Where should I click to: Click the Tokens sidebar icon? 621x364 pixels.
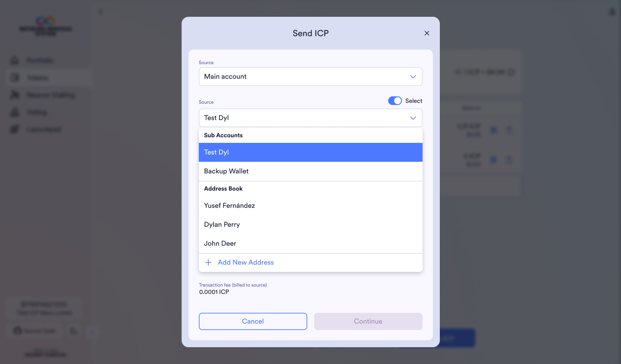pos(15,77)
